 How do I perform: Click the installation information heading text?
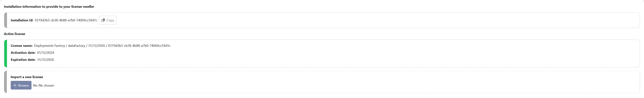[x=49, y=7]
